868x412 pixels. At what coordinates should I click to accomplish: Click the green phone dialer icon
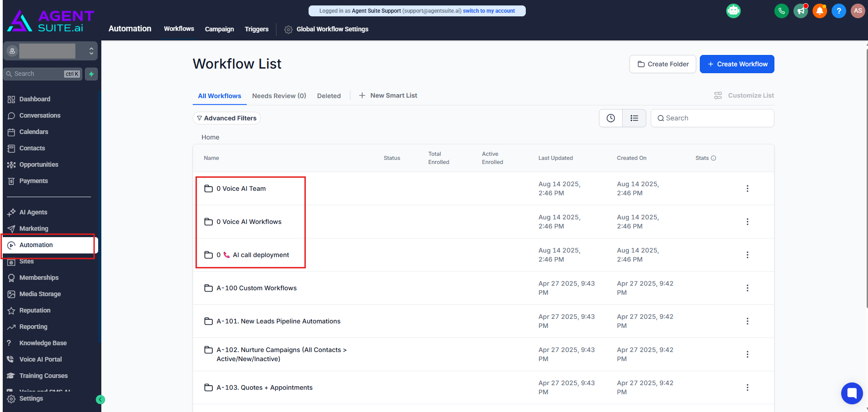click(781, 10)
